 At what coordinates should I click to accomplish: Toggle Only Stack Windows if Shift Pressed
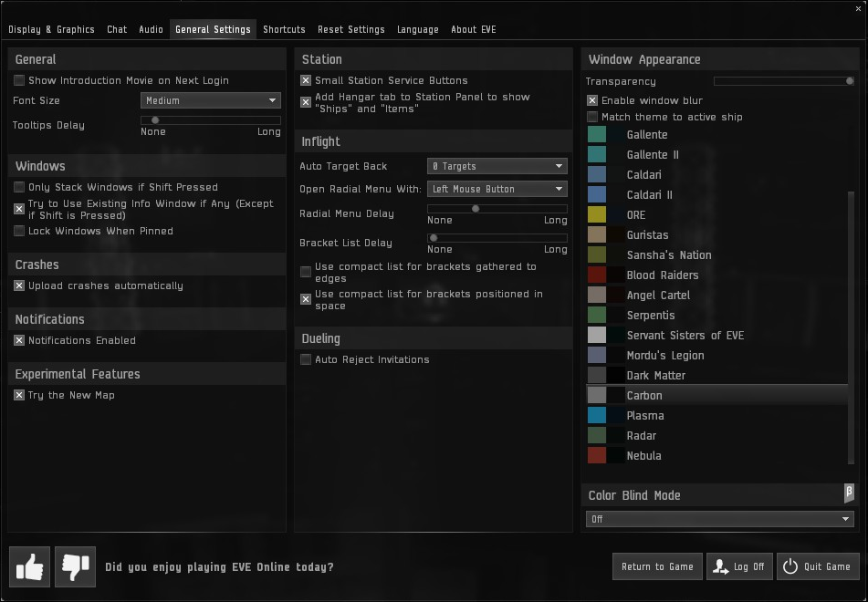[19, 187]
